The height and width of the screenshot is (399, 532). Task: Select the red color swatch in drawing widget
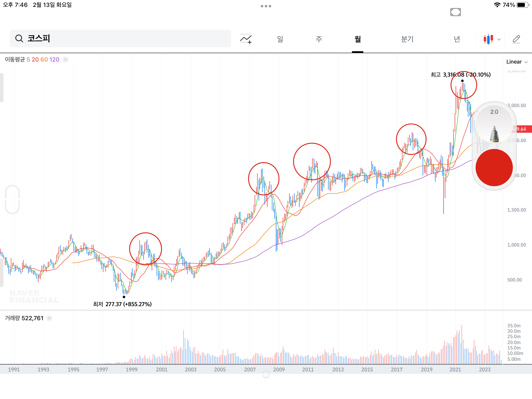pos(494,167)
